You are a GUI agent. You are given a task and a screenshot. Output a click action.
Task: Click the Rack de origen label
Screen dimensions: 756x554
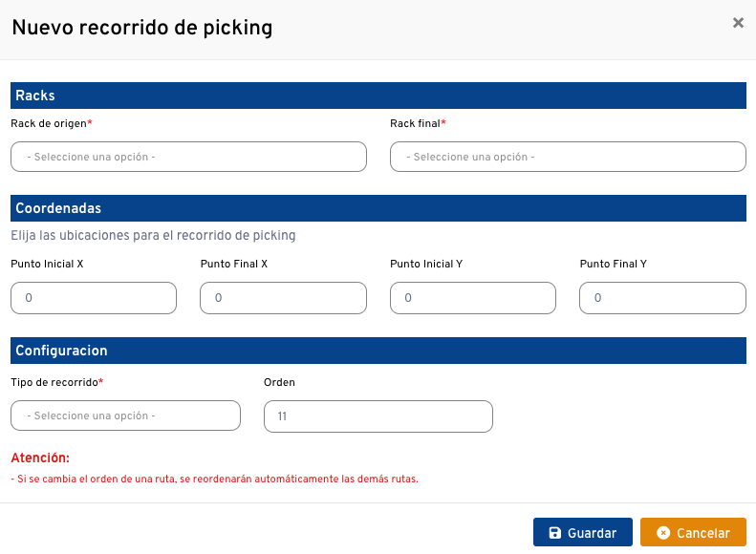tap(50, 123)
